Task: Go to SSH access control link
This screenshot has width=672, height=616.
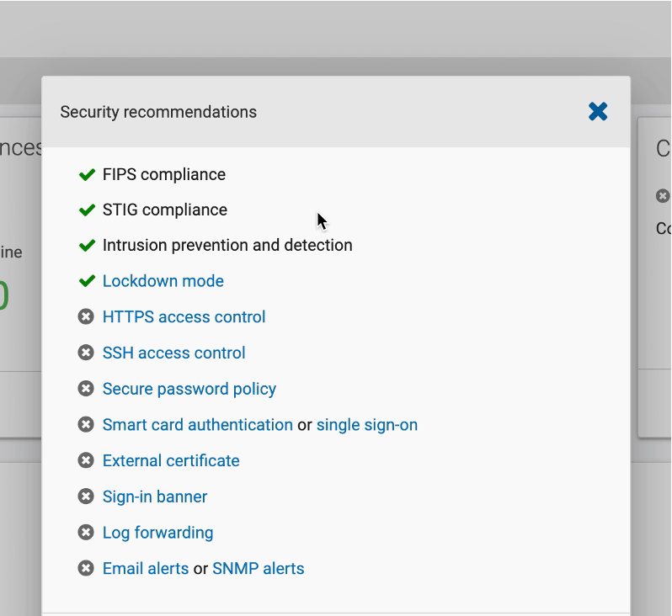Action: click(x=173, y=353)
